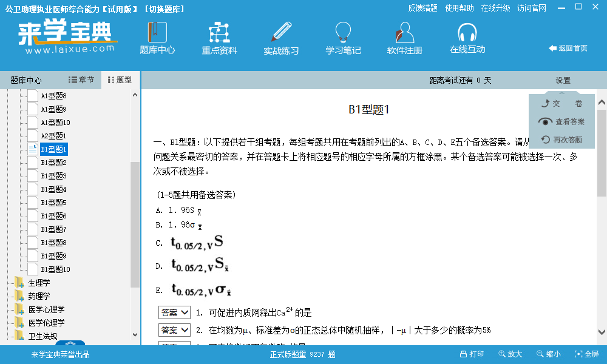This screenshot has width=607, height=364.
Task: Click document icon of A1型题8
Action: click(33, 95)
